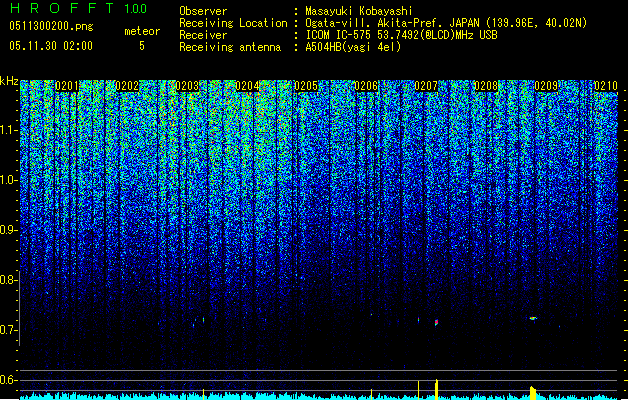Screen dimensions: 629x400
Task: Click observer name Masayuki Kobayashi
Action: pyautogui.click(x=359, y=11)
